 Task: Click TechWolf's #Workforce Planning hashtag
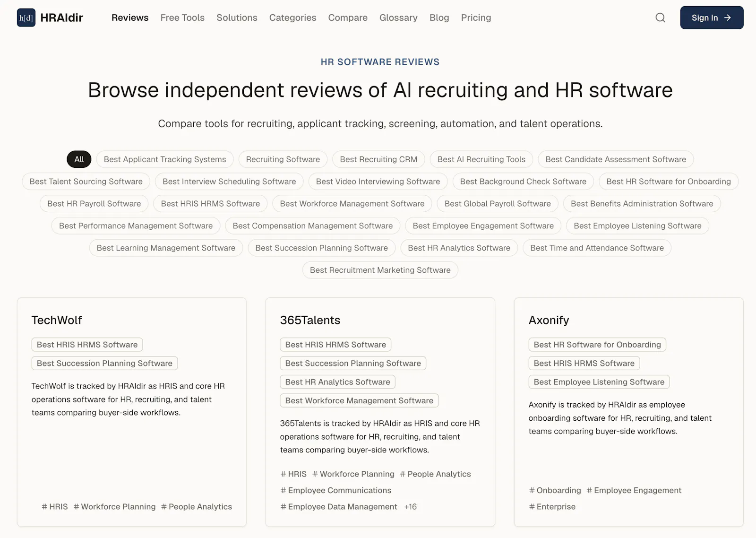click(114, 507)
